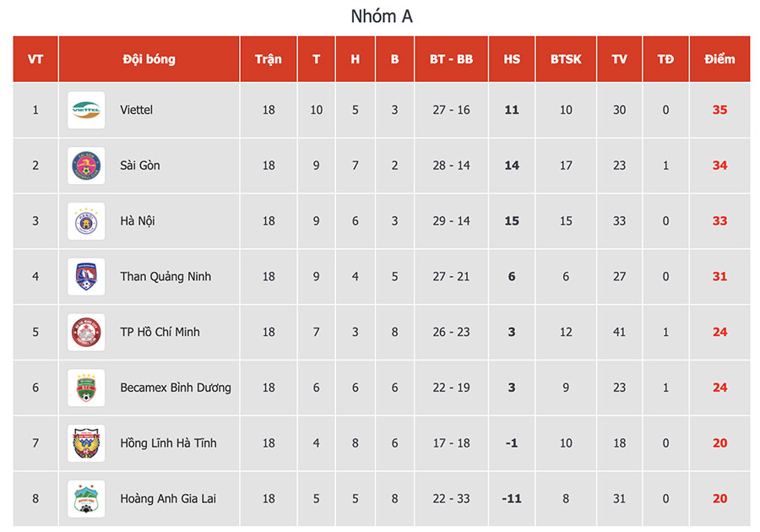Open the Hoàng Anh Gia Lai team link
The image size is (760, 532).
pos(168,498)
